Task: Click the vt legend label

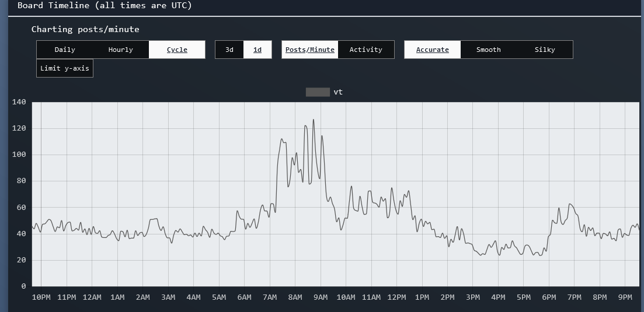Action: 338,92
